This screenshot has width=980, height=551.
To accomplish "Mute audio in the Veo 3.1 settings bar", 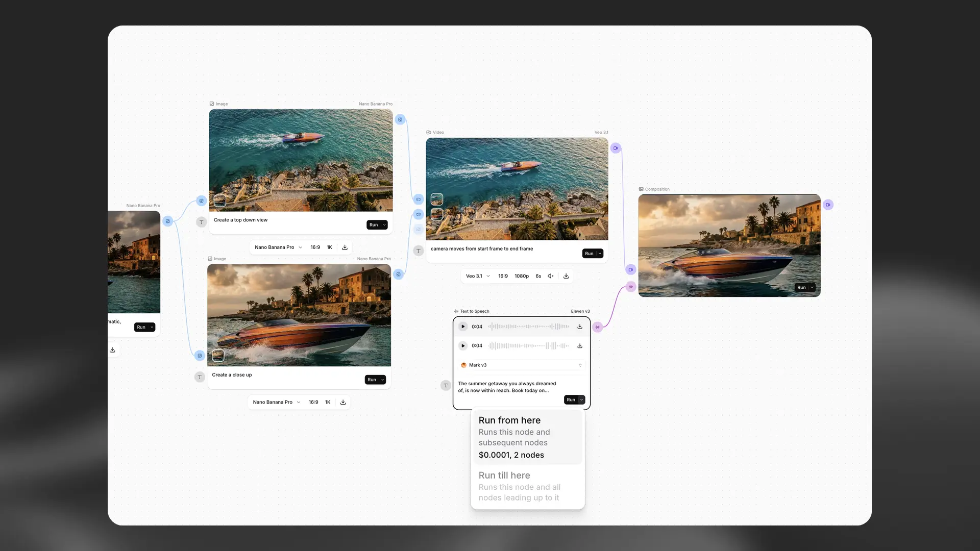I will pos(550,276).
